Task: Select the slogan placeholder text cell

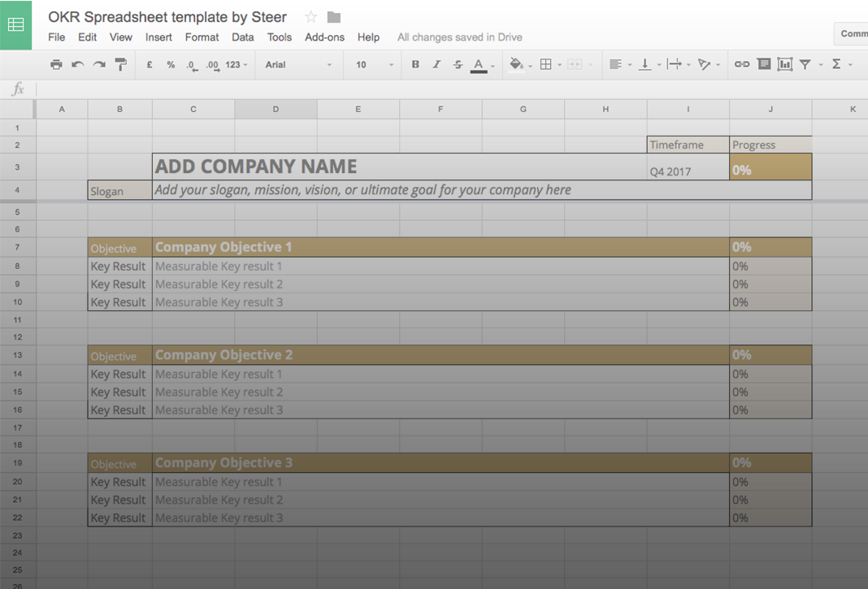Action: click(x=482, y=190)
